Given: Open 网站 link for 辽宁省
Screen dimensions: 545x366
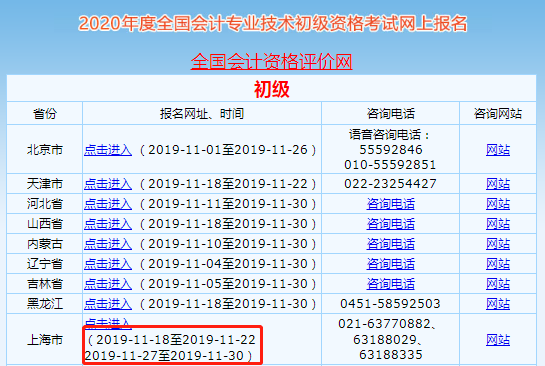Looking at the screenshot, I should 498,264.
